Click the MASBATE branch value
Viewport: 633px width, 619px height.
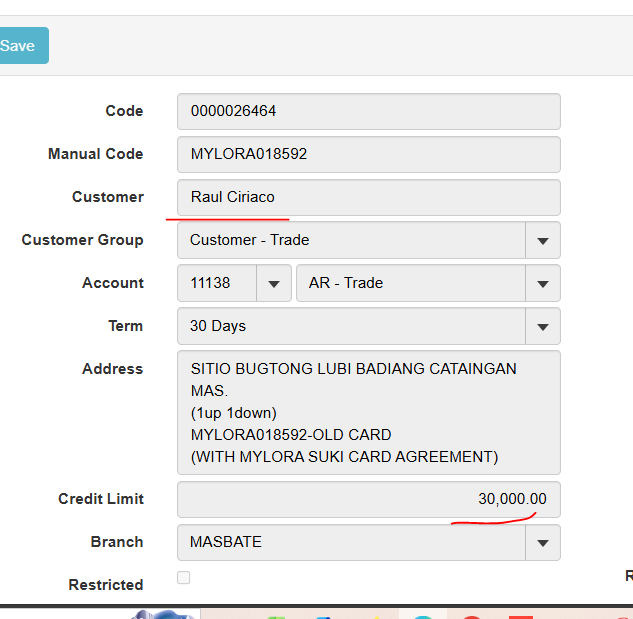[226, 542]
